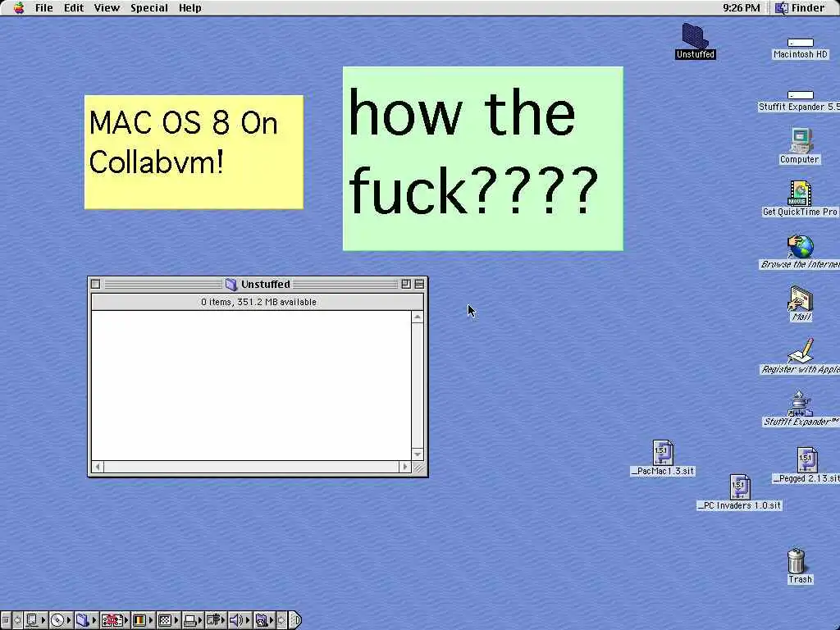Viewport: 840px width, 630px height.
Task: Expand the CD player module arrow
Action: tap(69, 620)
